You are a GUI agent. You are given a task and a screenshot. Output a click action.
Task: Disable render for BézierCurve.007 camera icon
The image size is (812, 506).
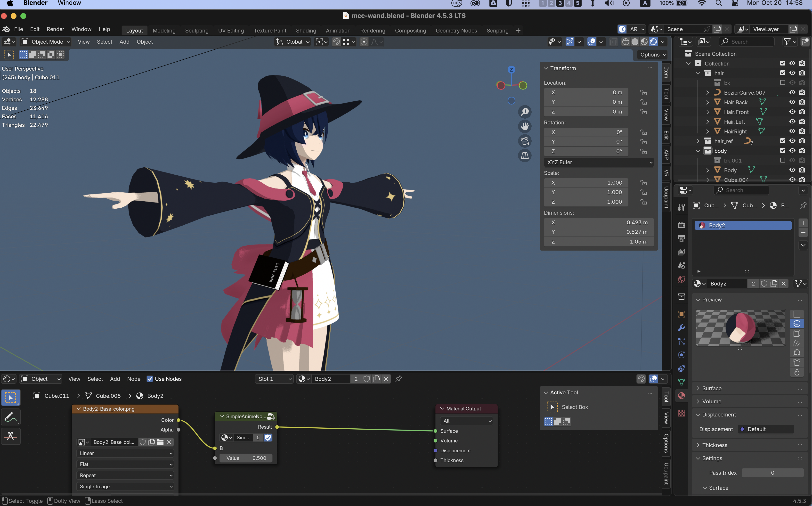(802, 92)
